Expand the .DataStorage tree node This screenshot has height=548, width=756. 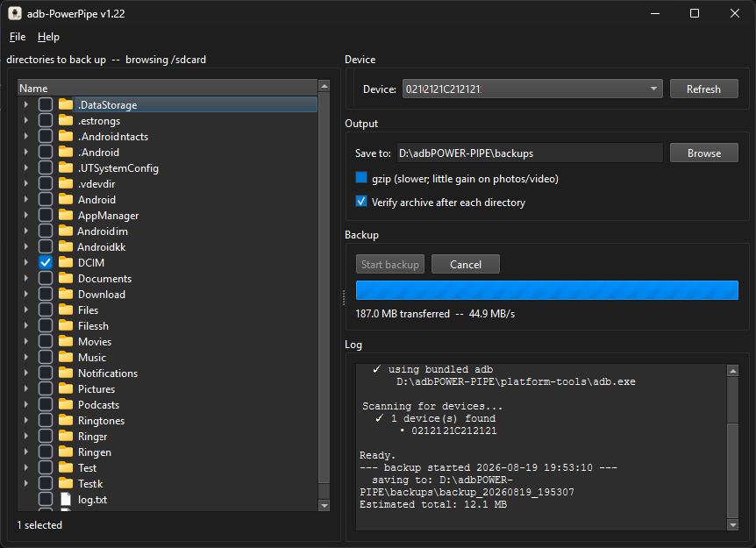pos(26,104)
